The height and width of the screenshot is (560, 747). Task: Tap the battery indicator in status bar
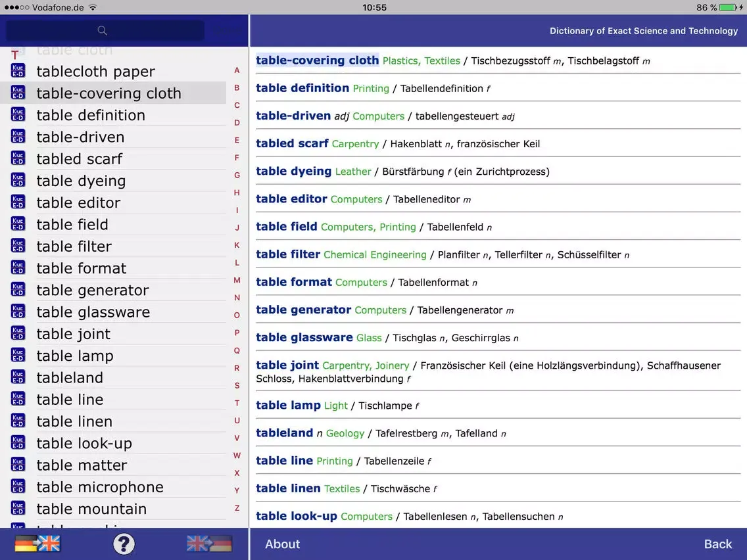(727, 8)
